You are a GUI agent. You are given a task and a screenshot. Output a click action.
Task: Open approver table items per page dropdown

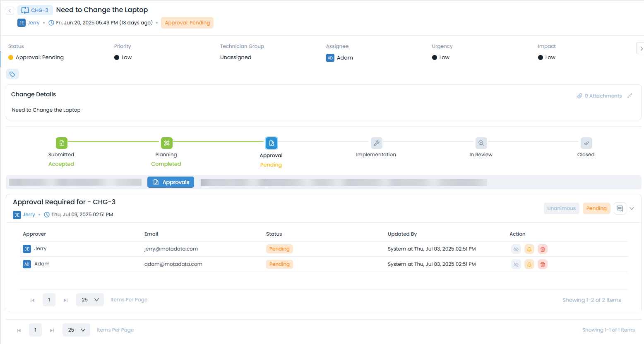90,300
